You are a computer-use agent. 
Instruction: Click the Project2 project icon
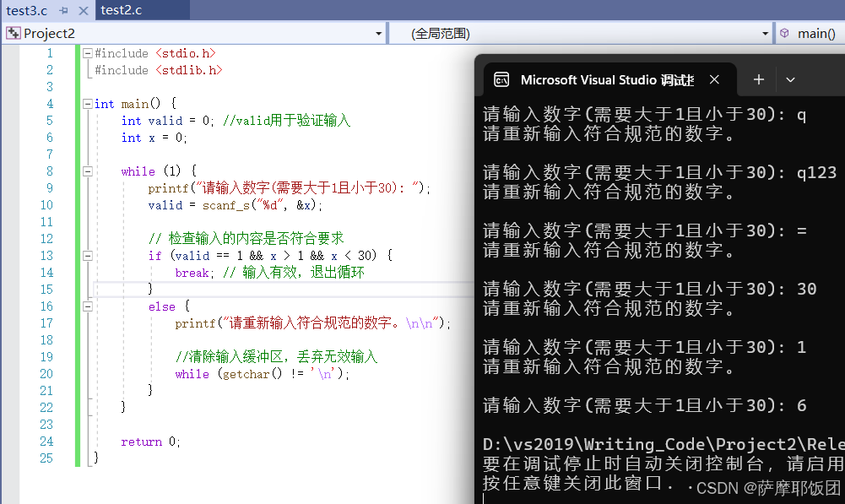pyautogui.click(x=14, y=34)
